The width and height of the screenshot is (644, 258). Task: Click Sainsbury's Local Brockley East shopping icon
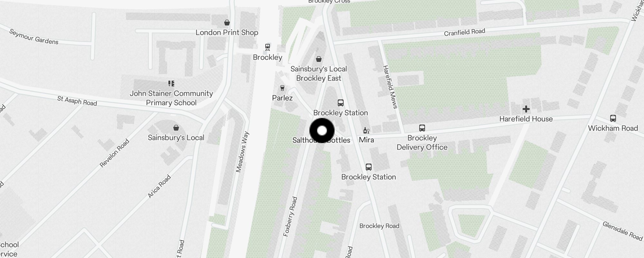point(319,59)
